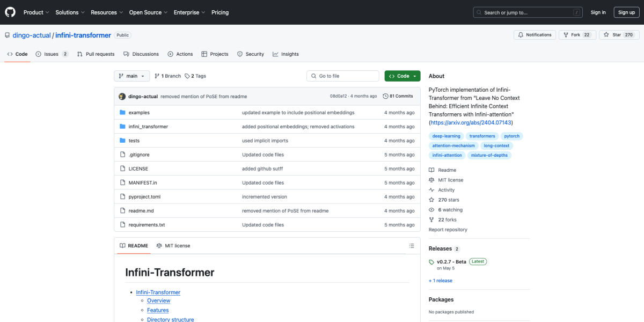Click the long-context topic tag
The height and width of the screenshot is (322, 644).
coord(496,146)
